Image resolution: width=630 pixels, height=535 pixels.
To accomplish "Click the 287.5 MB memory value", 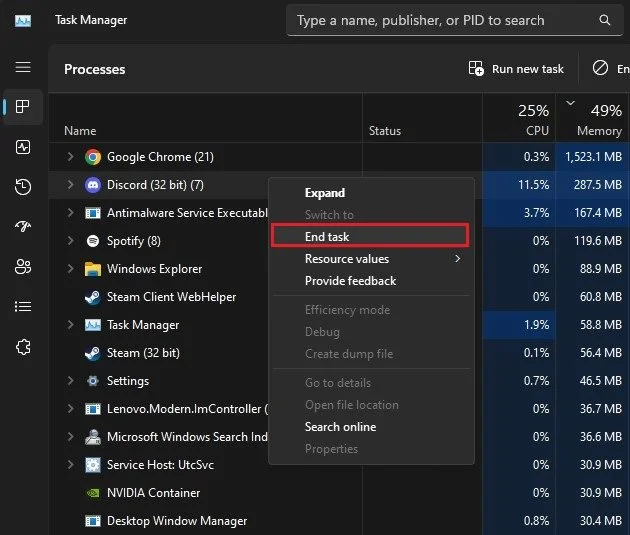I will [x=597, y=185].
